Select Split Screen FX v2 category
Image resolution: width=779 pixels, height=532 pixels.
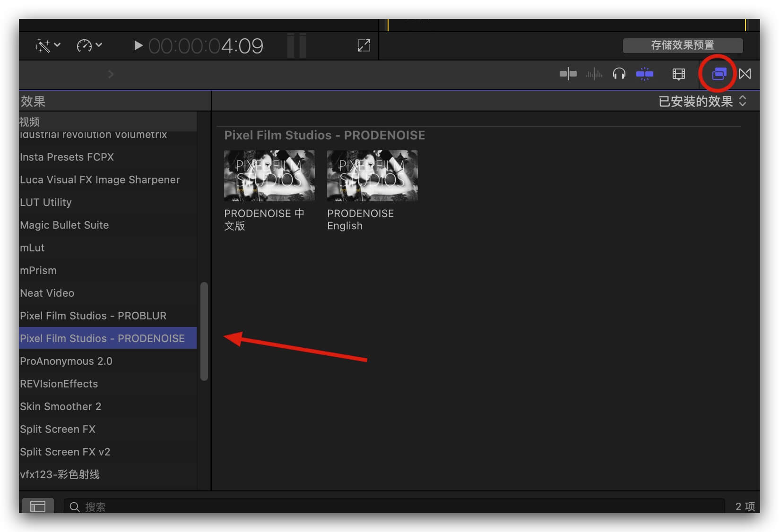108,452
